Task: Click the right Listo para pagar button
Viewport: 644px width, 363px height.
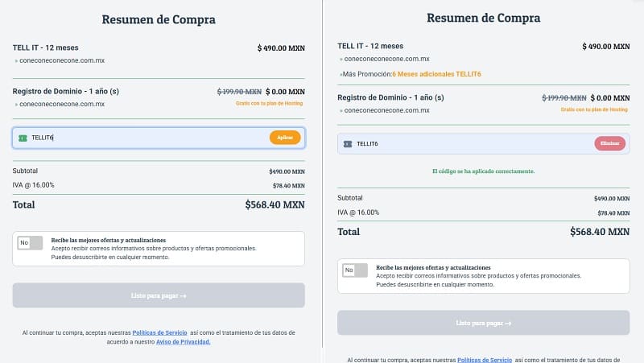Action: 484,323
